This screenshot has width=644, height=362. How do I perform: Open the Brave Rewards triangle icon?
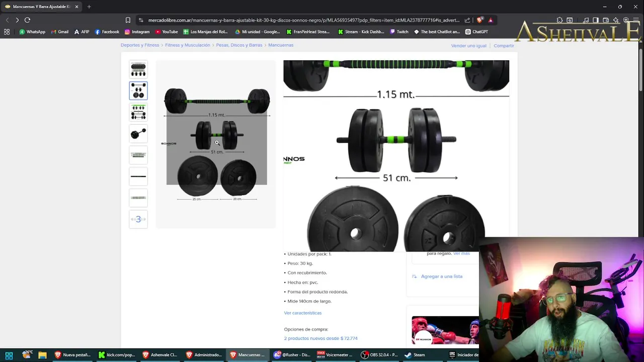pyautogui.click(x=491, y=20)
